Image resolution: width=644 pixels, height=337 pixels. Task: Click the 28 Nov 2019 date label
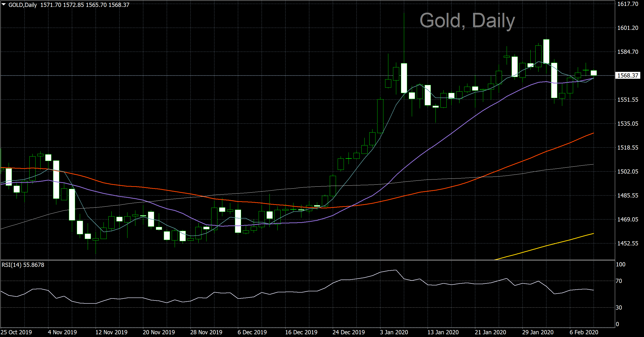(206, 332)
